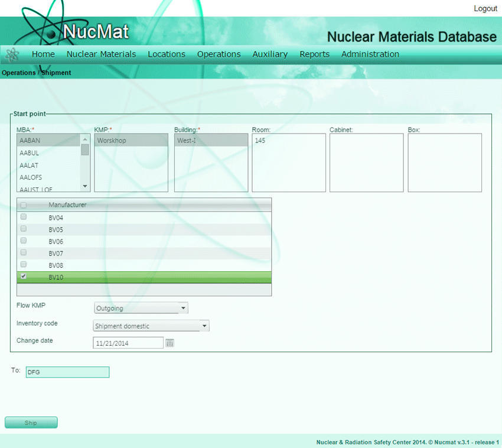Image resolution: width=502 pixels, height=448 pixels.
Task: Open the Operations menu
Action: coord(219,54)
